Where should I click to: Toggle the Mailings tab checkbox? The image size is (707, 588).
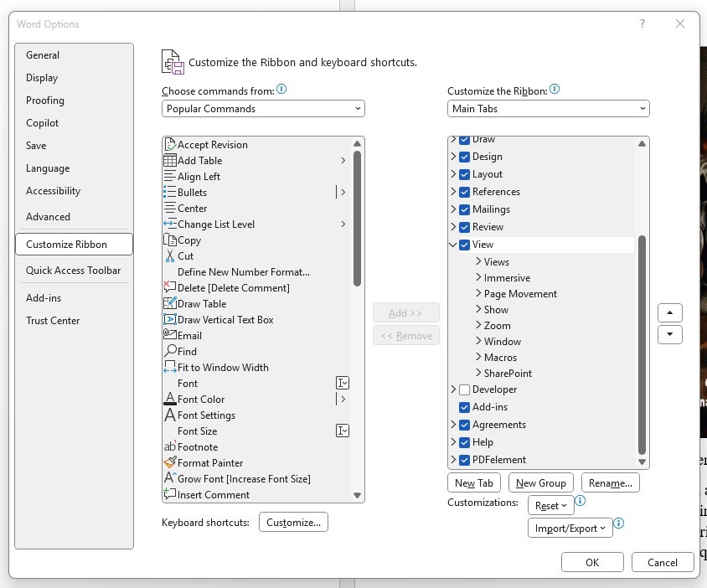[x=464, y=209]
